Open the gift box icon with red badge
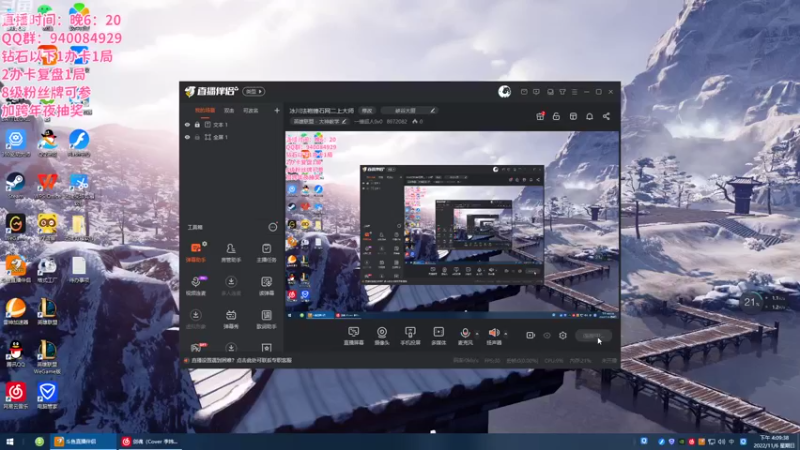 tap(540, 116)
